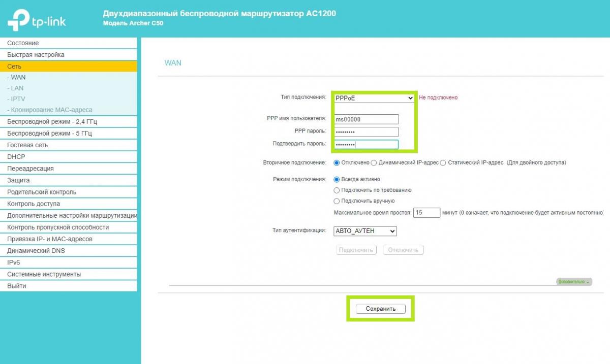Click the 'Максимальное время простоя' field
Viewport: 610px width, 364px height.
[426, 213]
